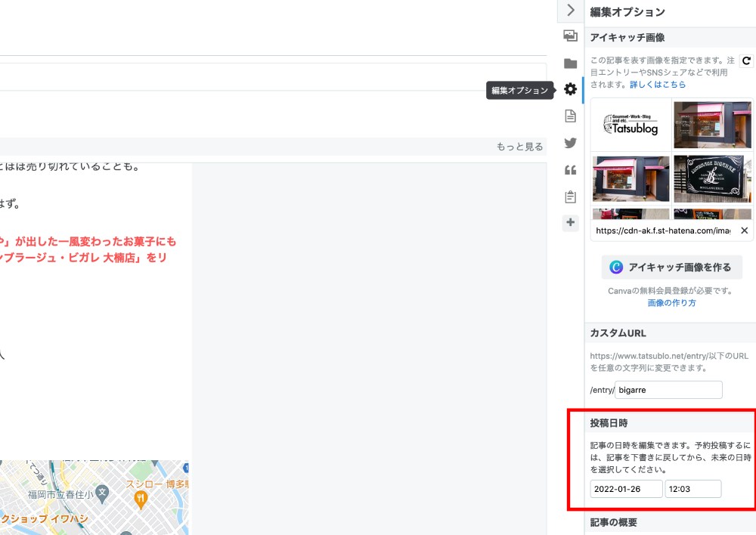This screenshot has height=535, width=756.
Task: Click the plus add-more sidebar icon
Action: point(570,222)
